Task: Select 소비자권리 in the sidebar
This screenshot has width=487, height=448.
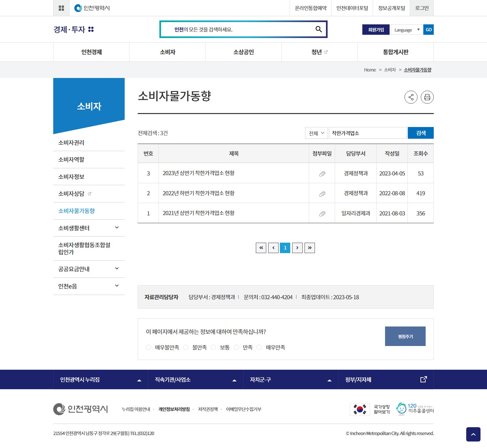Action: 89,143
